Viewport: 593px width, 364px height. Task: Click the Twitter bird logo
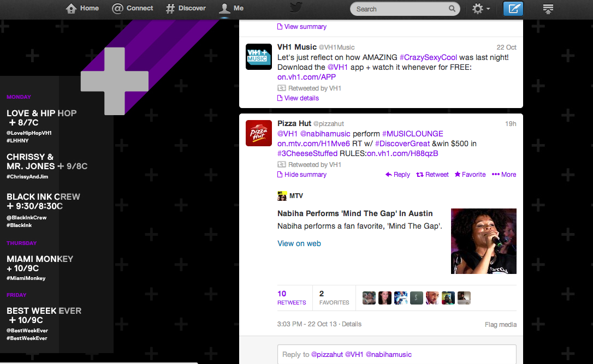[296, 8]
